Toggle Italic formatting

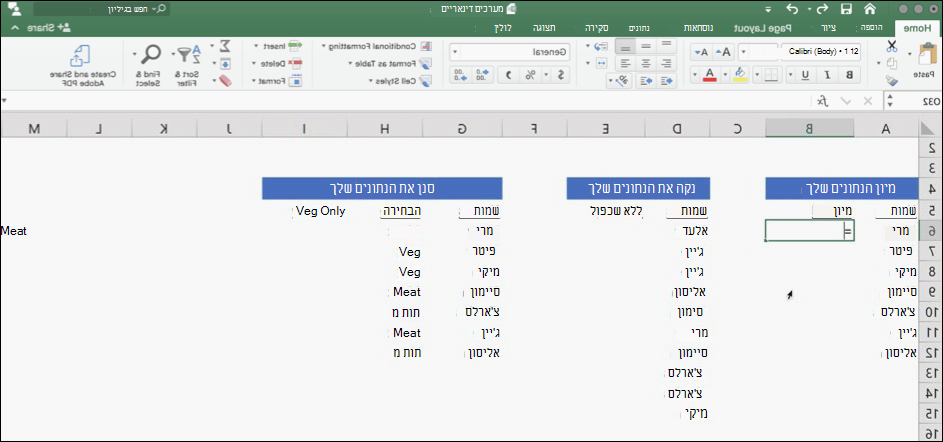click(x=828, y=75)
